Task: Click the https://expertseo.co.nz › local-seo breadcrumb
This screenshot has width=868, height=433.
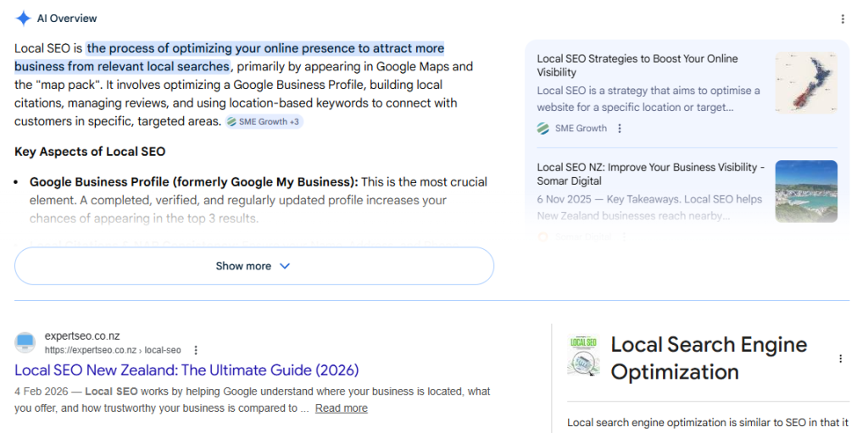Action: click(x=113, y=350)
